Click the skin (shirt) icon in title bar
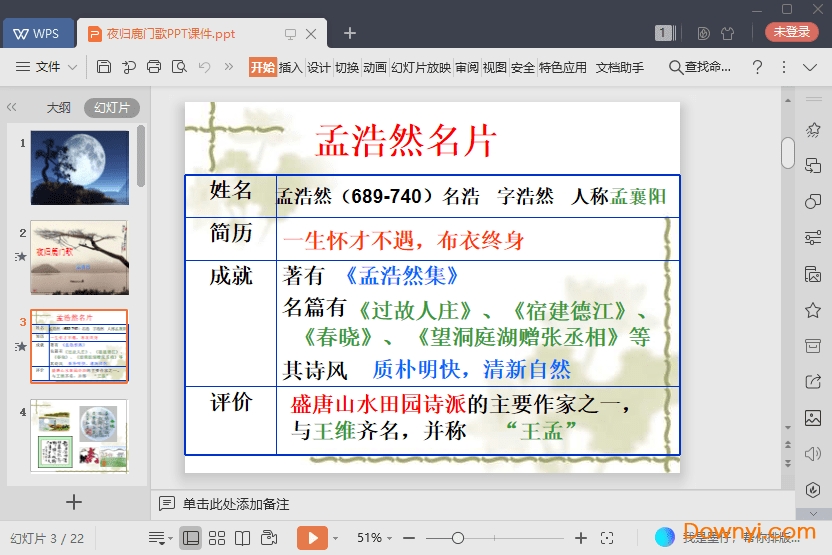832x555 pixels. tap(728, 33)
